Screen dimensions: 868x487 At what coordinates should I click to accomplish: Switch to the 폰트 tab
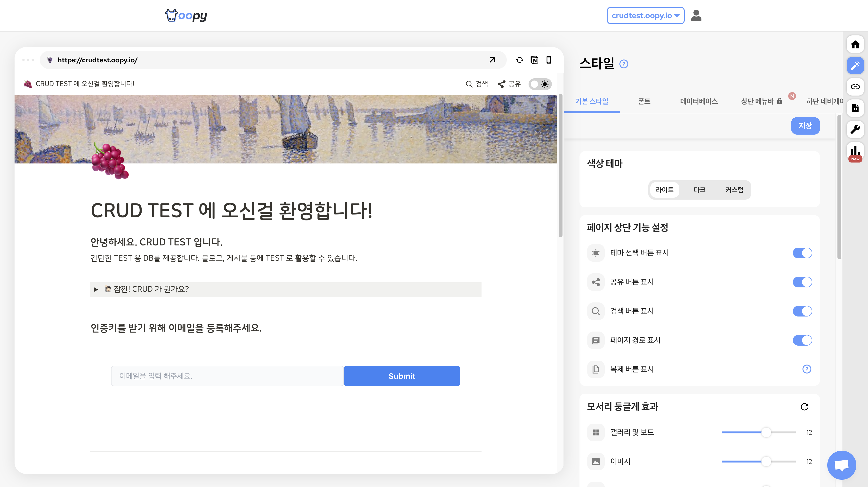tap(644, 101)
